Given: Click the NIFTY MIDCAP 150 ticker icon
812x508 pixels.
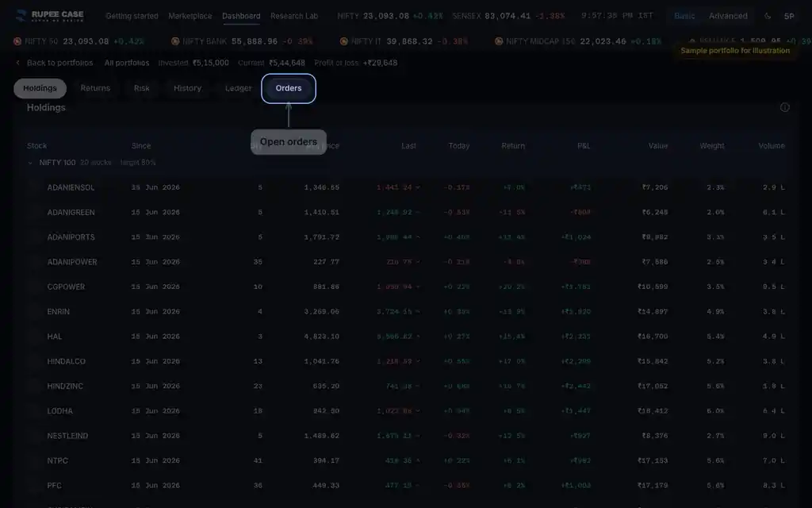Looking at the screenshot, I should (x=499, y=41).
